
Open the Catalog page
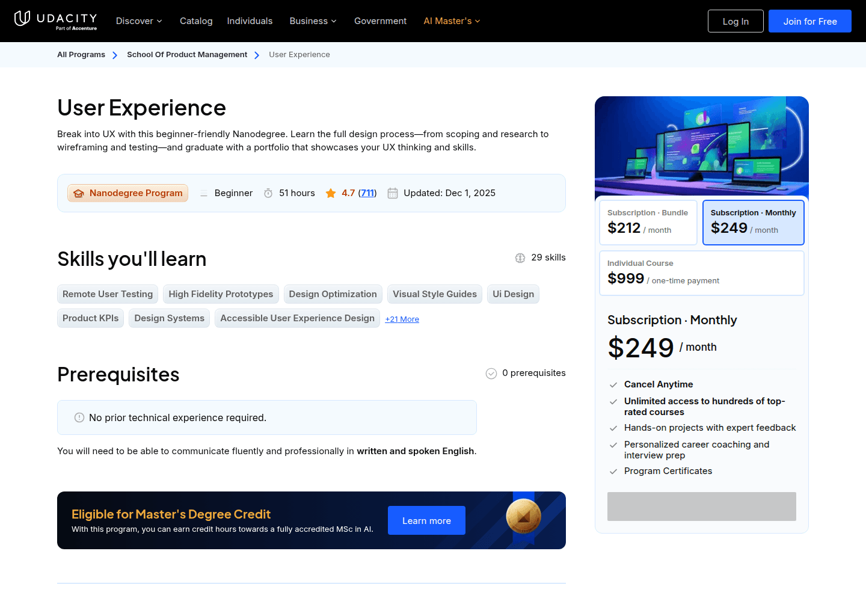point(196,21)
